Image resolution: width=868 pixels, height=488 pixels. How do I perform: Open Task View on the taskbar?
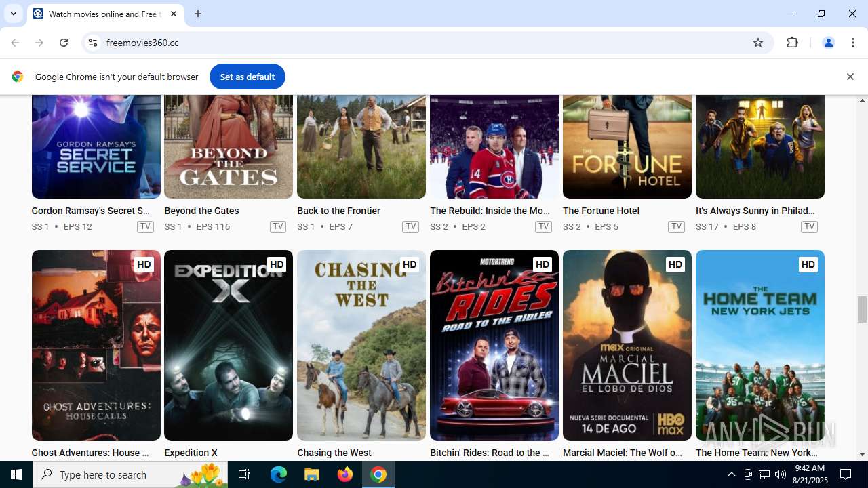point(244,474)
